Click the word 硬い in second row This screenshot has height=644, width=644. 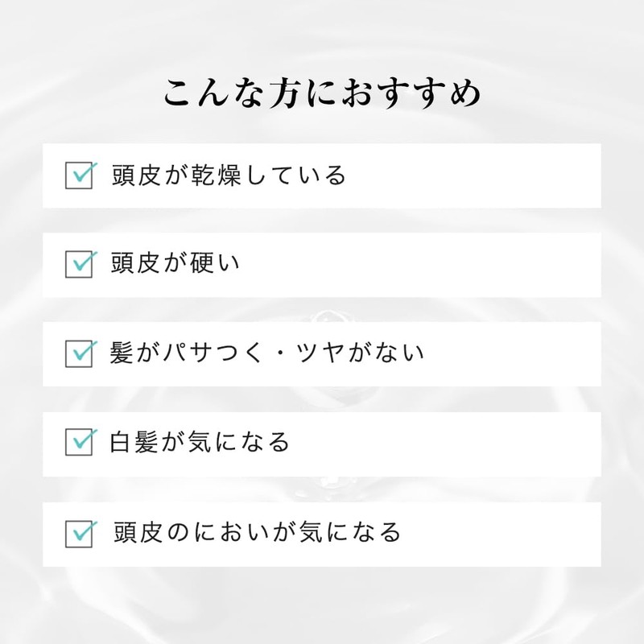(215, 263)
